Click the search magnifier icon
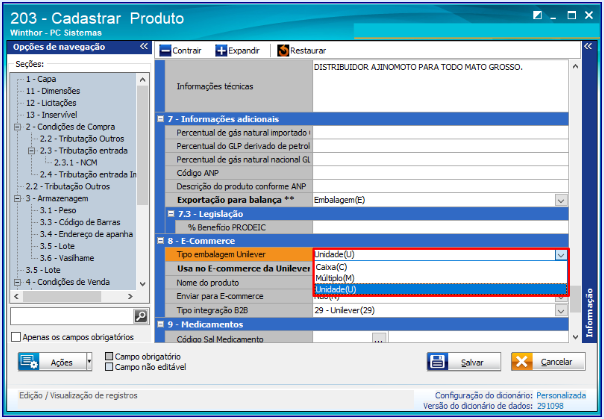Screen dimensions: 604x419 pos(141,316)
